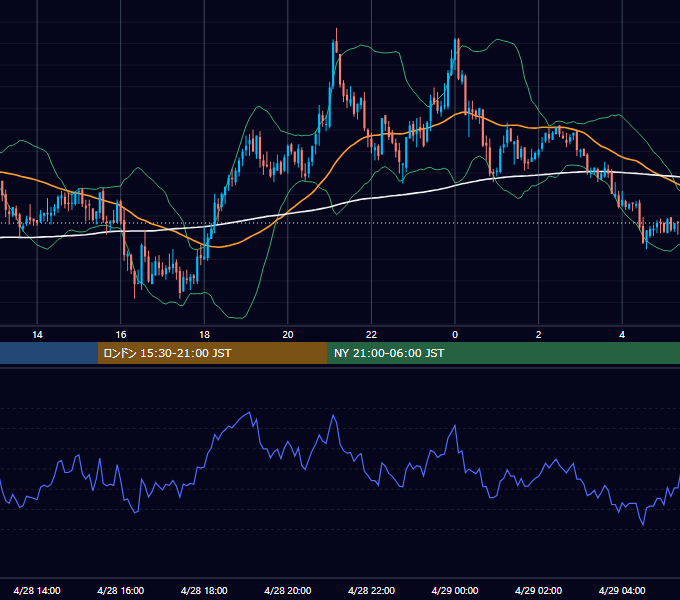Screen dimensions: 680x600
Task: Click the oscillator's highest peak near 19:00
Action: click(x=250, y=413)
